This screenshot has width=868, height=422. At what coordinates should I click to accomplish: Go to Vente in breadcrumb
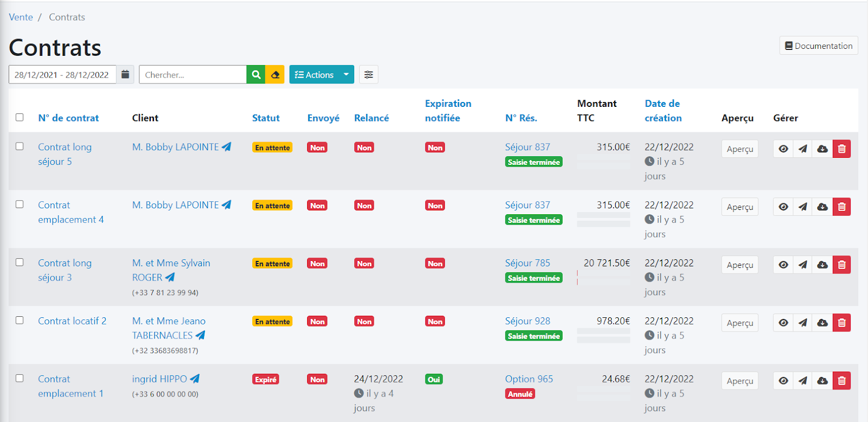[x=21, y=17]
